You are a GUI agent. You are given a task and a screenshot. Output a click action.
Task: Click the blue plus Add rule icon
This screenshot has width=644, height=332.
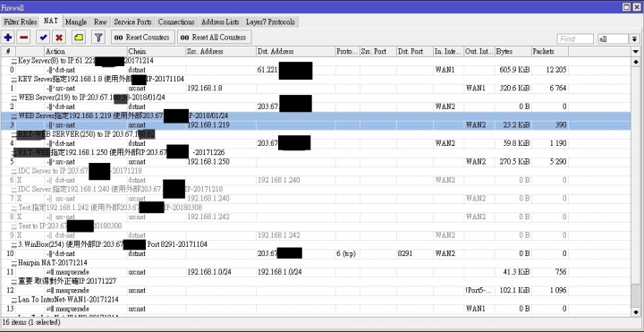tap(8, 38)
